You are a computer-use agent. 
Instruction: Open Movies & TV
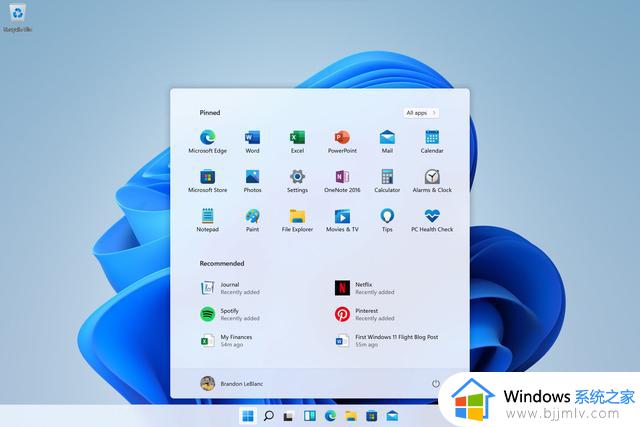click(342, 220)
